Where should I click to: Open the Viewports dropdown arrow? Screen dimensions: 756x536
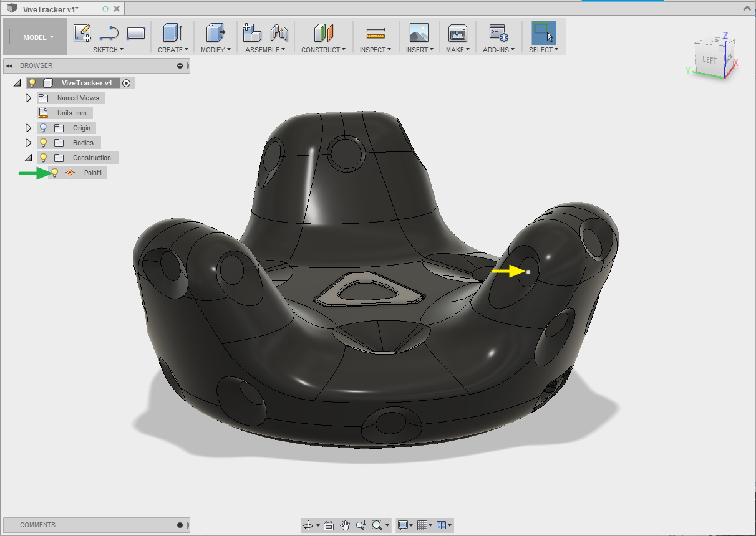tap(450, 525)
